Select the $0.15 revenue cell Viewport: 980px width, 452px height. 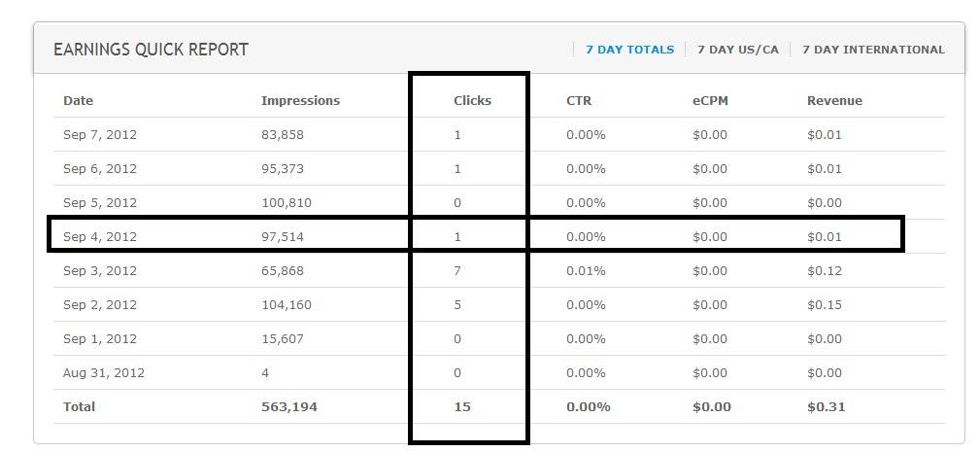pyautogui.click(x=825, y=305)
